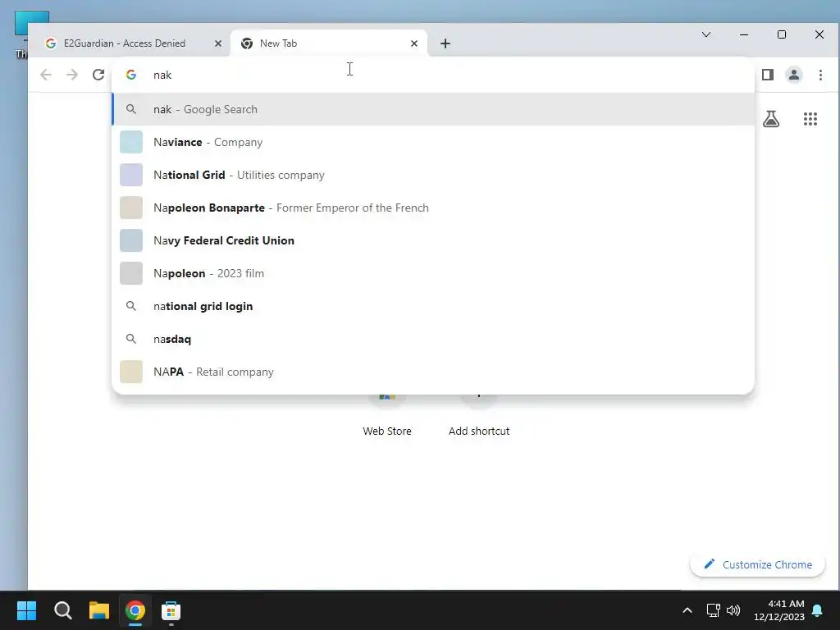840x630 pixels.
Task: Choose 'nak - Google Search' suggestion
Action: pyautogui.click(x=433, y=109)
